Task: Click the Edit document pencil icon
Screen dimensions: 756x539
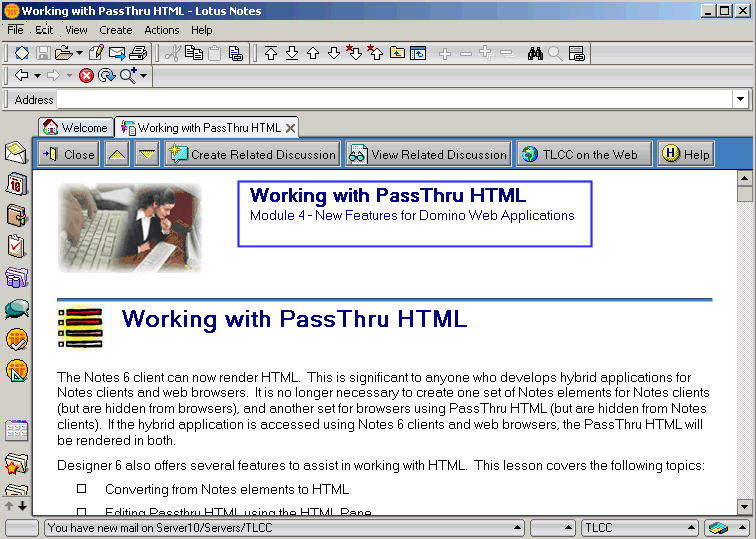Action: pos(96,53)
